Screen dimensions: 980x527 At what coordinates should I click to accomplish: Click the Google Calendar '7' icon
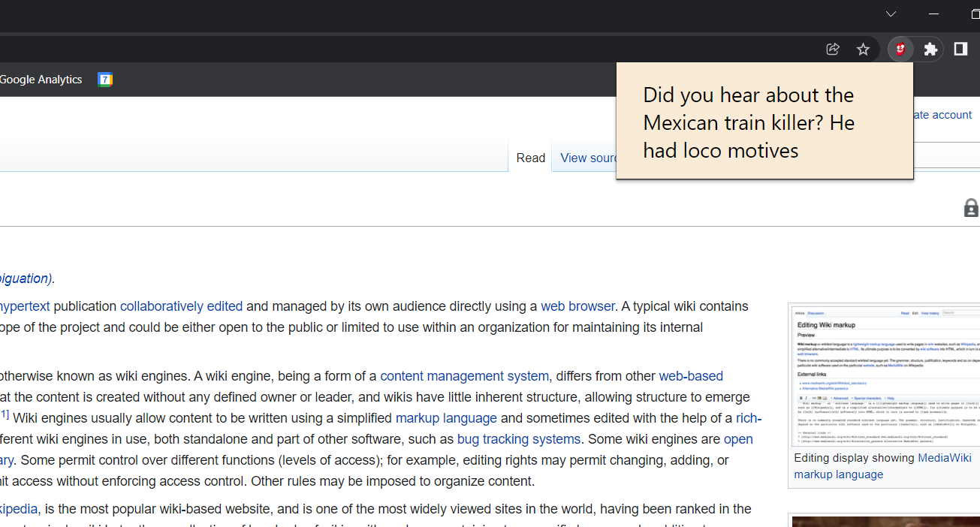coord(105,79)
